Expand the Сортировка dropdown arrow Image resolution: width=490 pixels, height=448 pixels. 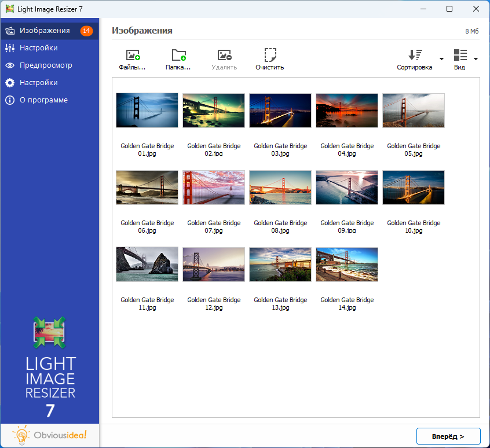coord(441,59)
